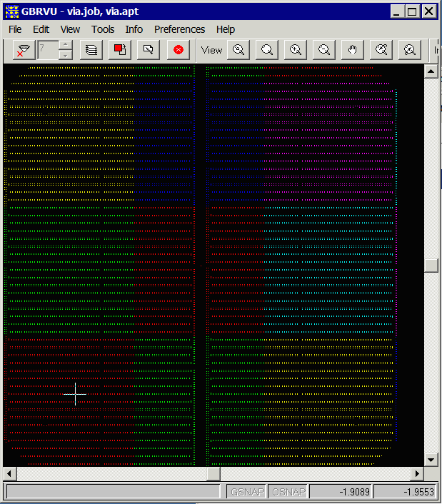The width and height of the screenshot is (442, 504).
Task: Open the File menu
Action: tap(15, 29)
